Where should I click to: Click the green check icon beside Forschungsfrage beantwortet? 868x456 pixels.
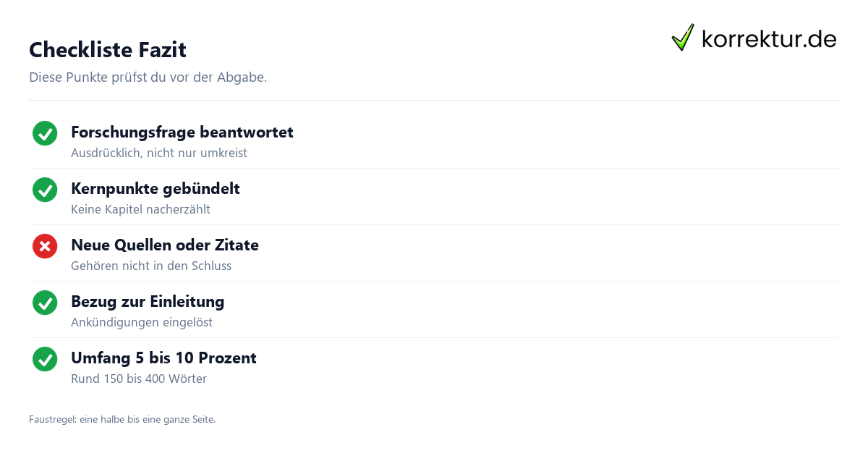pyautogui.click(x=45, y=133)
